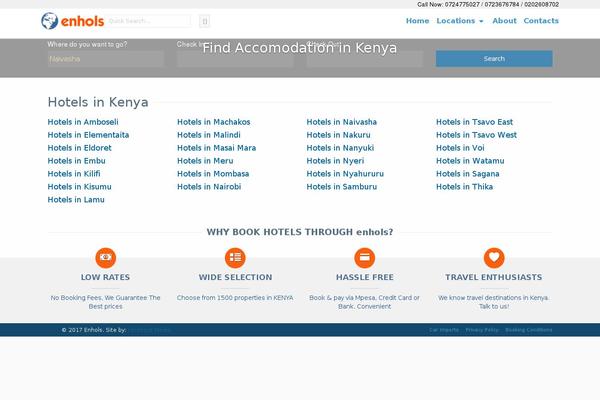This screenshot has width=600, height=400.
Task: Open Hotels in Elementaita
Action: pyautogui.click(x=88, y=135)
